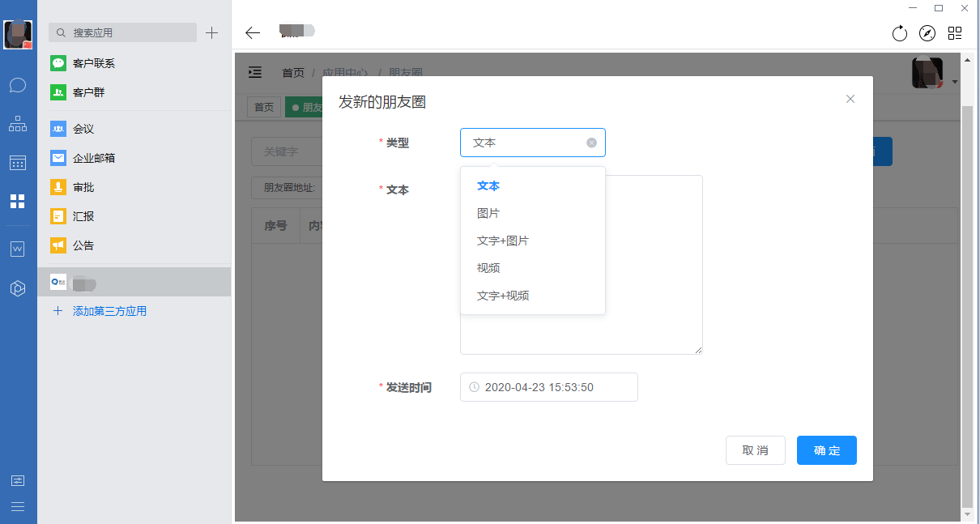Click the back arrow icon
Viewport: 980px width, 524px height.
pos(253,32)
